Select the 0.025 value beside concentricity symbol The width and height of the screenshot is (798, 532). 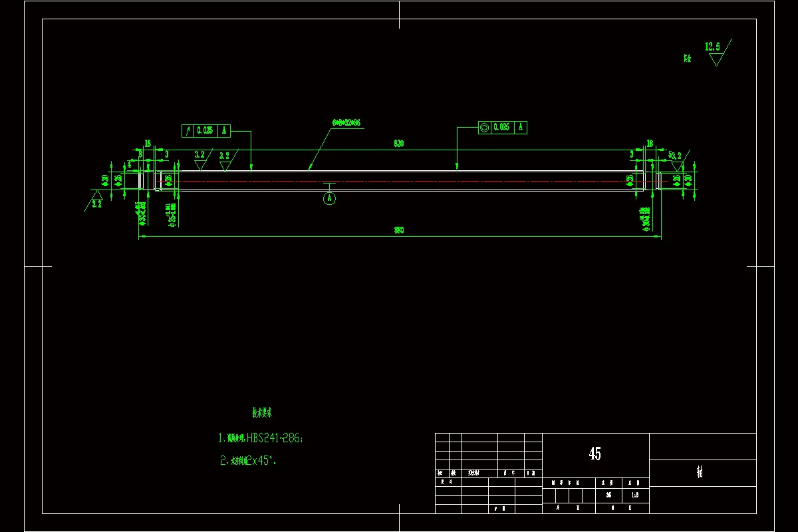pyautogui.click(x=501, y=127)
